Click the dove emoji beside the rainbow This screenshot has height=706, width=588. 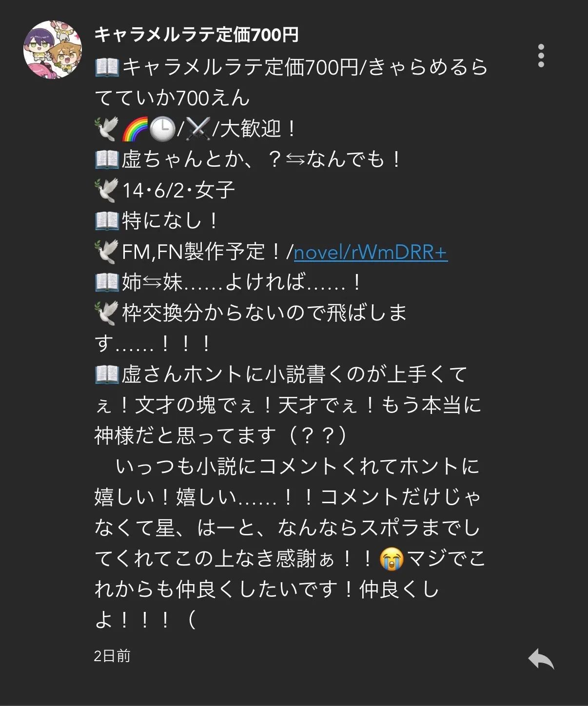107,129
